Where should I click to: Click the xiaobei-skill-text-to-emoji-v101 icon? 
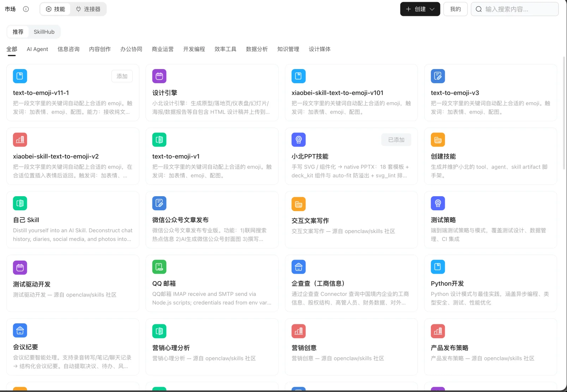(x=298, y=76)
